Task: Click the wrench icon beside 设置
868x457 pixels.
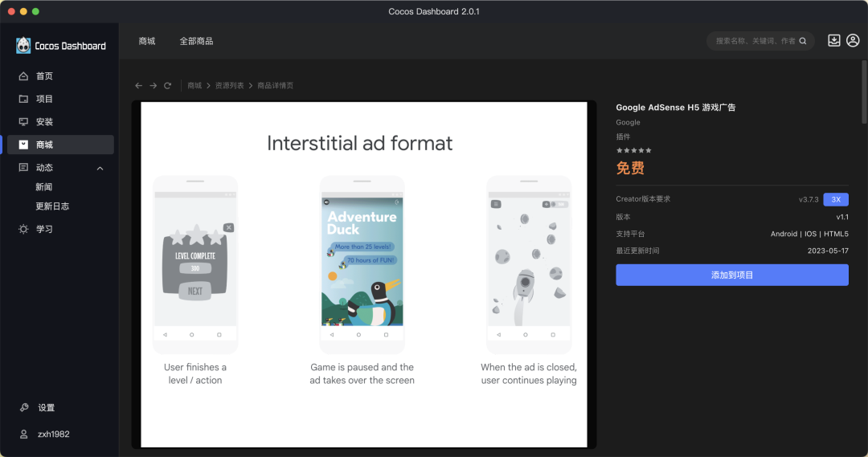Action: pyautogui.click(x=24, y=408)
